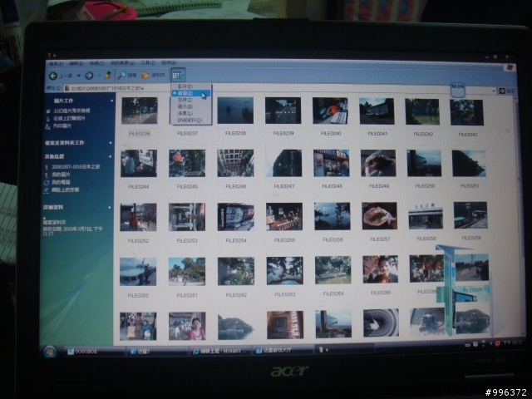
Task: Open 網路上的芳鄰 network places link
Action: [x=62, y=190]
